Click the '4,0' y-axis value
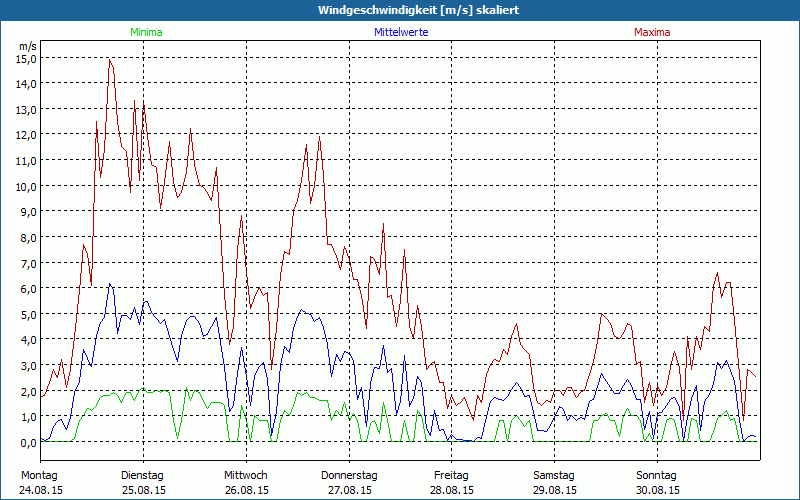This screenshot has width=800, height=500. tap(29, 340)
